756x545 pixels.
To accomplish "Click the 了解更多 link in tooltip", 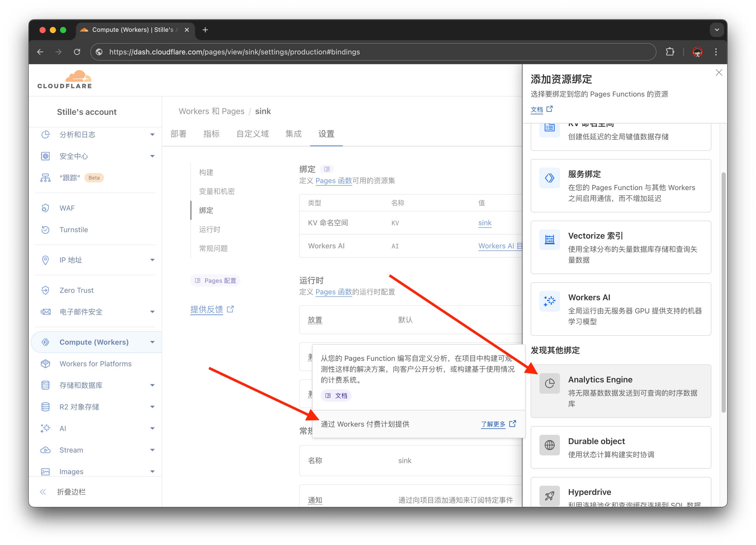I will (498, 424).
